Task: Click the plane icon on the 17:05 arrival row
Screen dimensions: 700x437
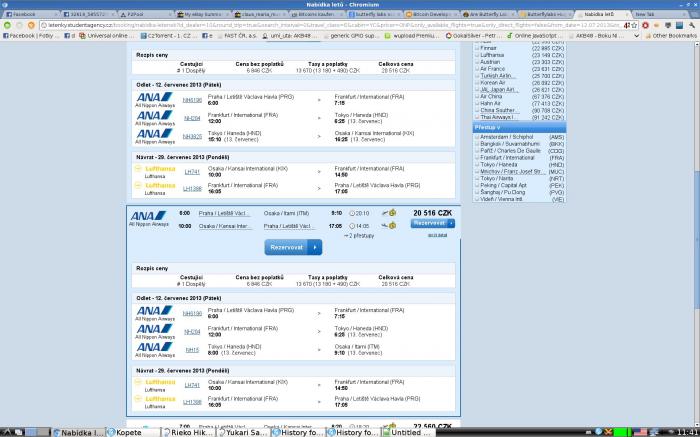Action: pos(385,226)
